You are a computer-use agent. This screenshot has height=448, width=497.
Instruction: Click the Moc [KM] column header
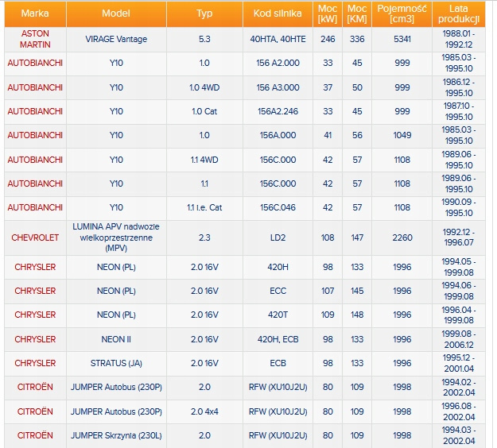357,14
